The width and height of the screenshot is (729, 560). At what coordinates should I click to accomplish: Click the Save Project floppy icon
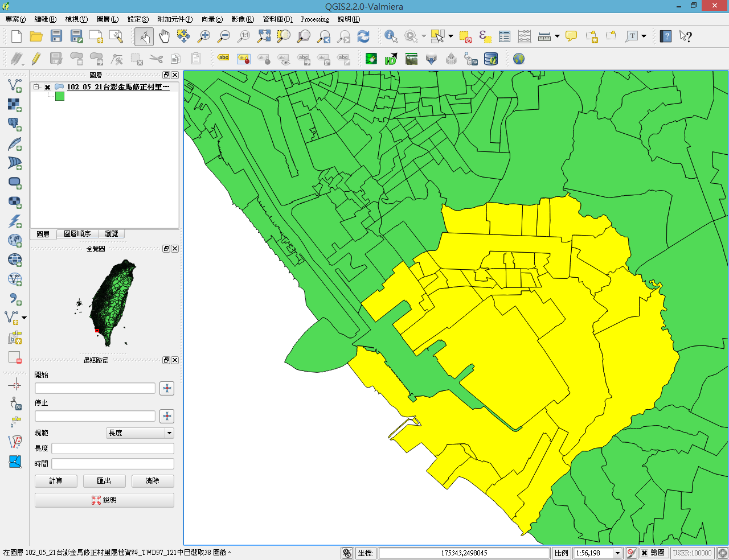(x=56, y=36)
